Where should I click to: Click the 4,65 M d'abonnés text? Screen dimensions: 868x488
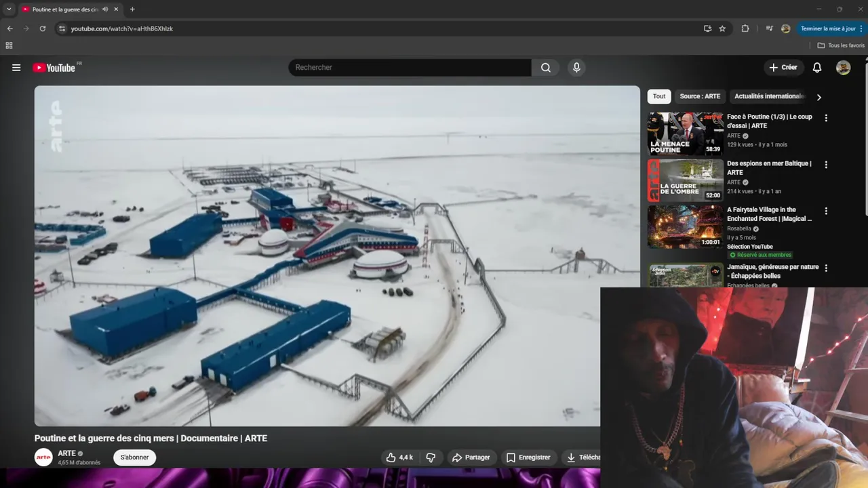79,463
